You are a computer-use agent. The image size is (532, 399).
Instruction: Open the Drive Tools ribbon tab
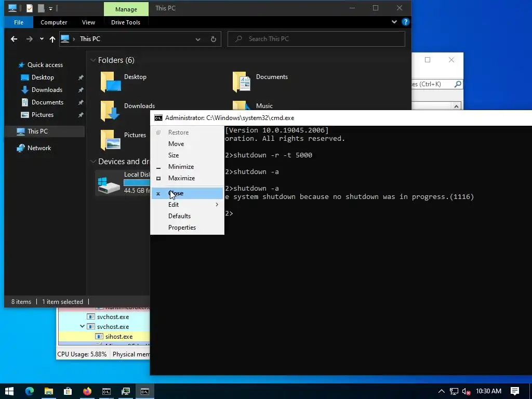(126, 22)
